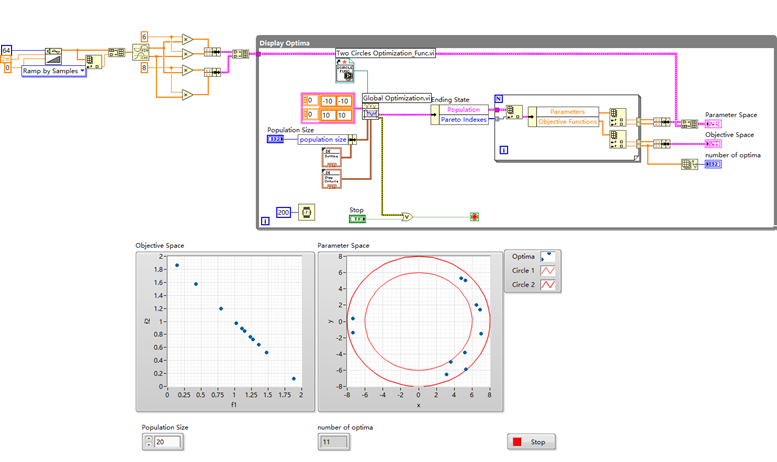Click the For Loop iteration terminal
This screenshot has height=462, width=777.
pos(503,150)
